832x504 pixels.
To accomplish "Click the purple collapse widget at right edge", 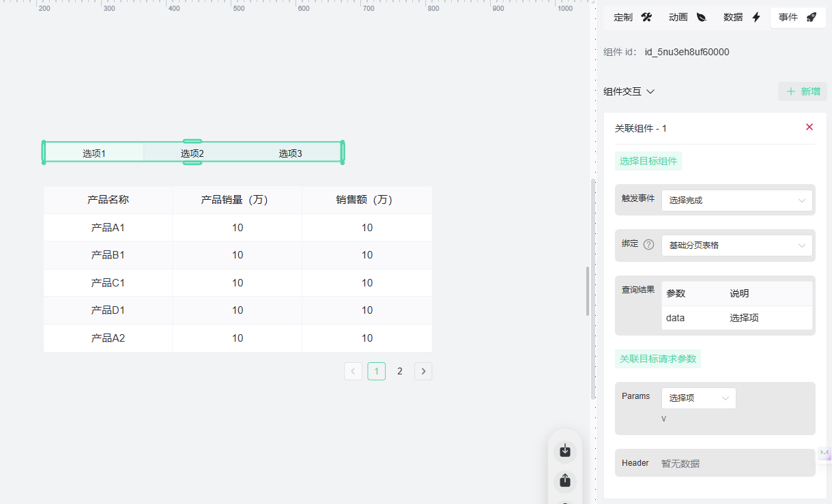I will pos(824,453).
